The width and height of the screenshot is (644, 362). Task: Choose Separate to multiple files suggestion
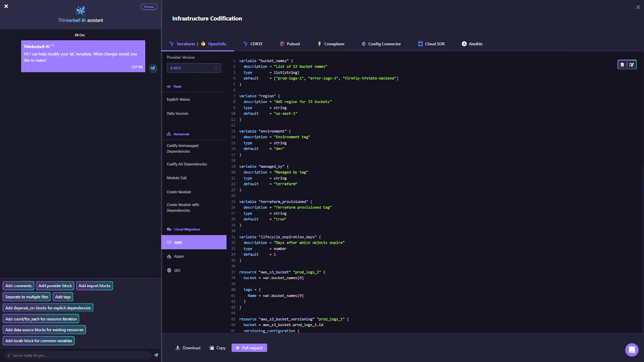tap(27, 297)
